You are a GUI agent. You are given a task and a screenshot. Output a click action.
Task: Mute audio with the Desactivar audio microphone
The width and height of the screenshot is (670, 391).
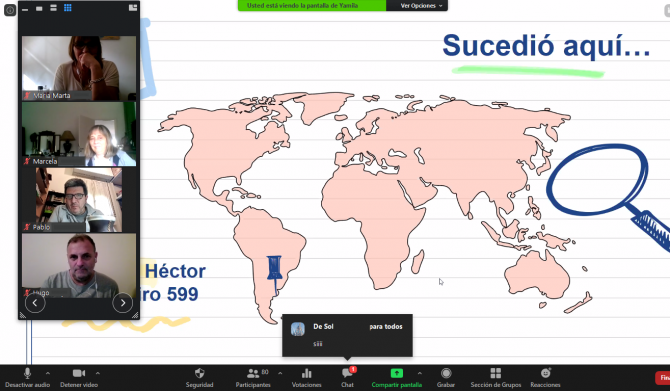tap(27, 378)
